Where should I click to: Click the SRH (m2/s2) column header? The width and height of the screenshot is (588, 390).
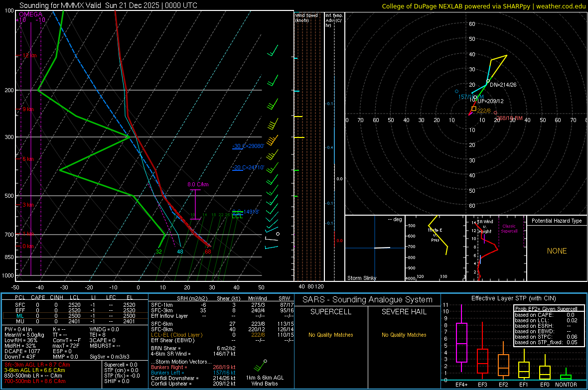192,298
